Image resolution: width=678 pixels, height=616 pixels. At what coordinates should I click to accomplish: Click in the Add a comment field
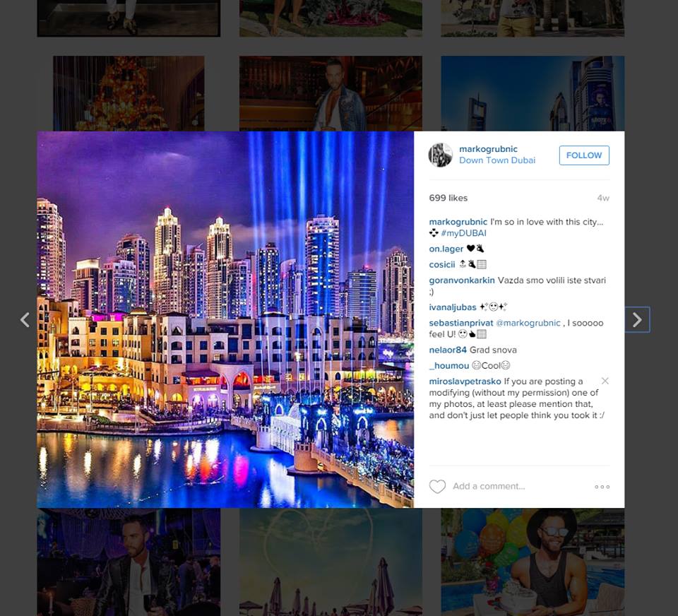tap(519, 486)
